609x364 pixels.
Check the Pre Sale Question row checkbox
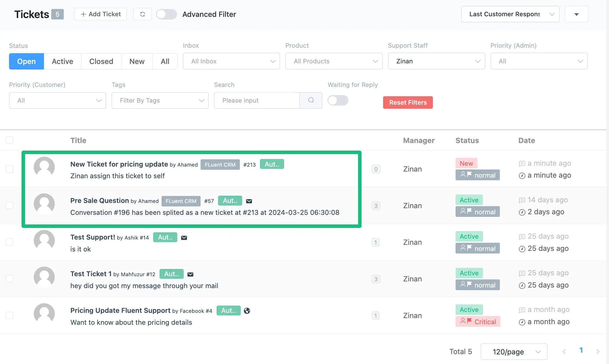point(10,205)
